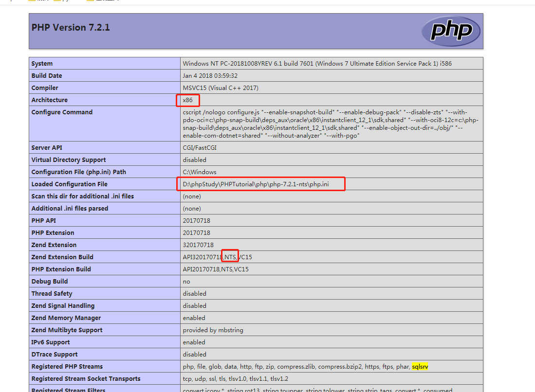Image resolution: width=535 pixels, height=392 pixels.
Task: Click the IPv6 Support 'enabled' value
Action: coord(194,342)
